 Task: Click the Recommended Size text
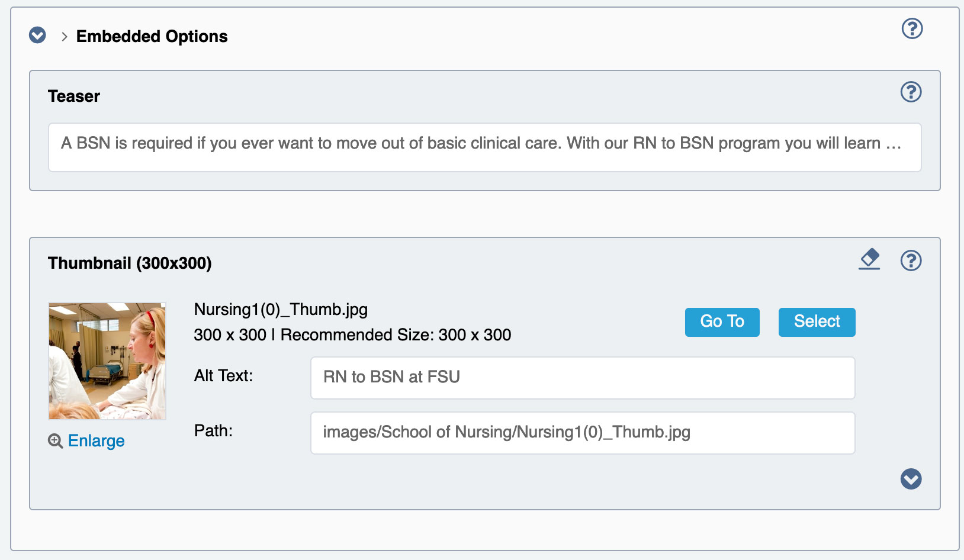pyautogui.click(x=396, y=335)
